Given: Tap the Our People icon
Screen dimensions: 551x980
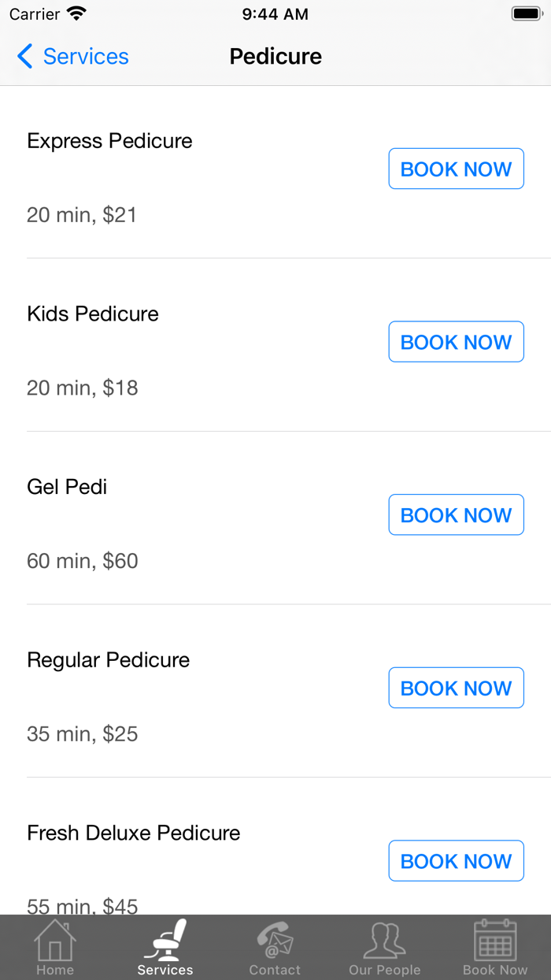Looking at the screenshot, I should coord(385,940).
